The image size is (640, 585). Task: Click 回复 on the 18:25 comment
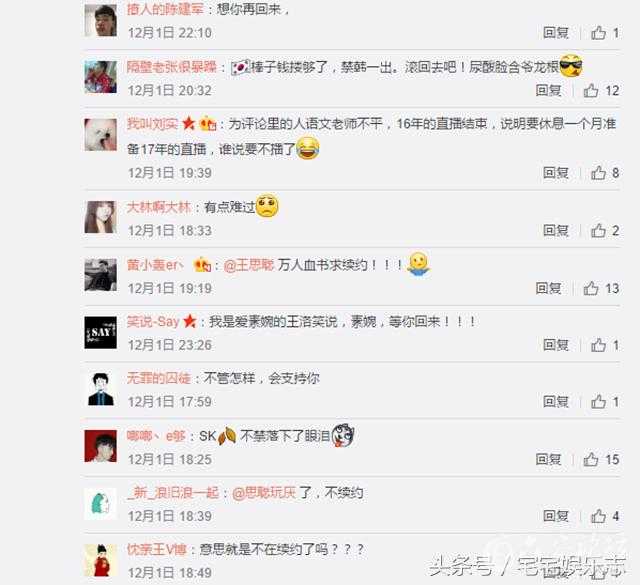548,459
